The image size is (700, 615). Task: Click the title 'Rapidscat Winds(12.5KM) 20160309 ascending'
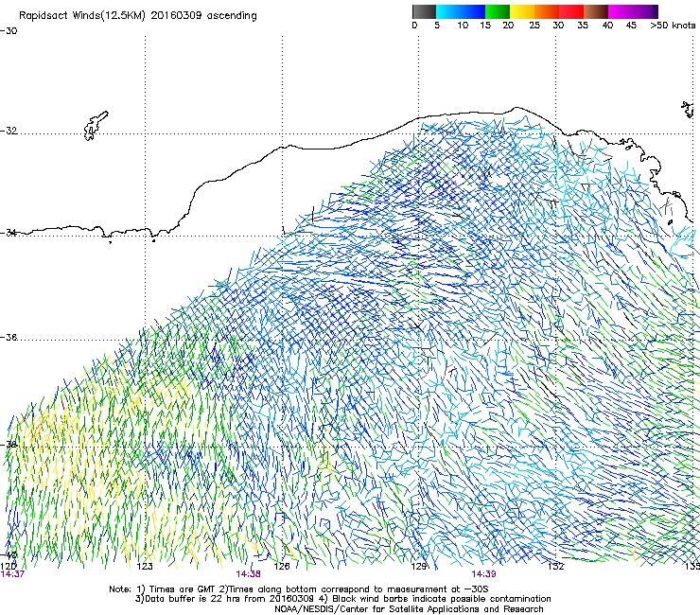[137, 16]
